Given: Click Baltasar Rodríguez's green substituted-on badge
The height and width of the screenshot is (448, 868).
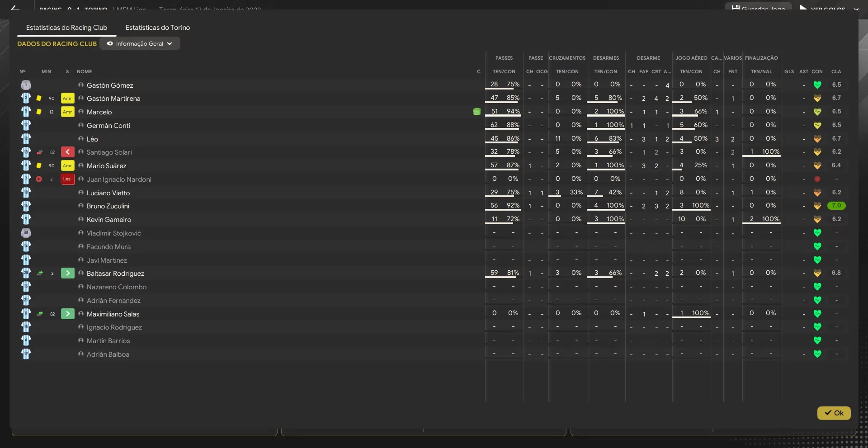Looking at the screenshot, I should click(x=67, y=273).
